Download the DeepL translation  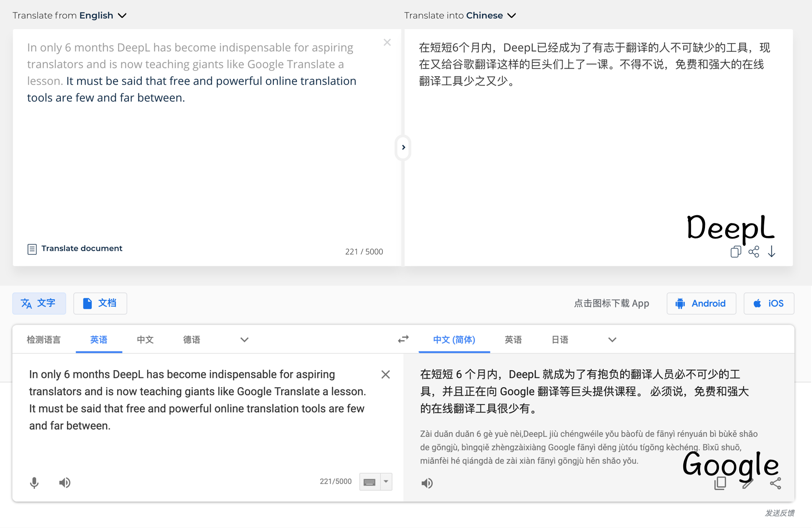pyautogui.click(x=772, y=251)
